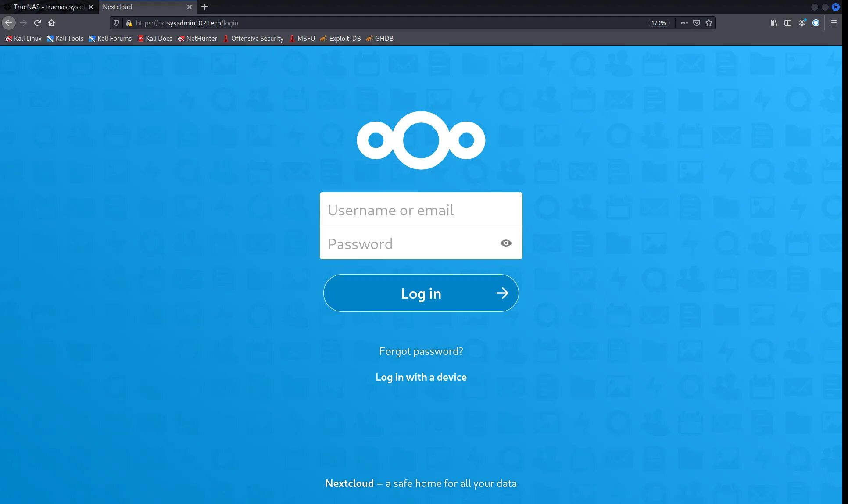This screenshot has width=848, height=504.
Task: Open Kali Forums bookmark
Action: pyautogui.click(x=110, y=39)
